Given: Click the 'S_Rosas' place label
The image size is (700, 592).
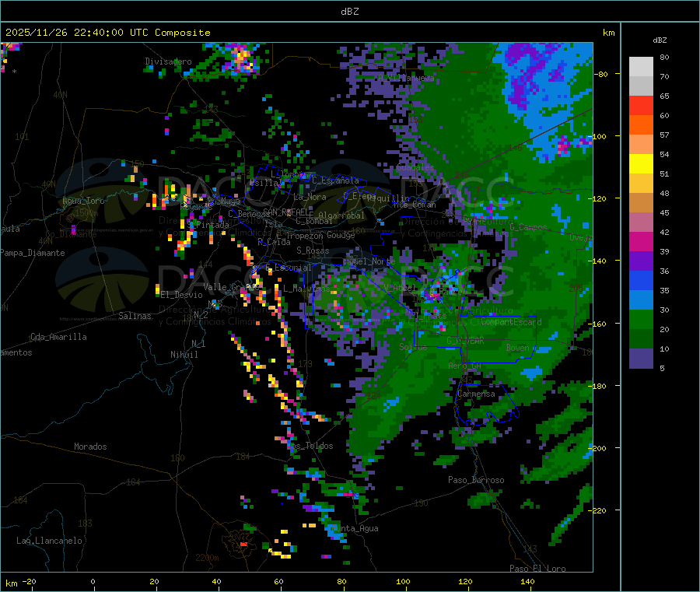Looking at the screenshot, I should [x=313, y=250].
